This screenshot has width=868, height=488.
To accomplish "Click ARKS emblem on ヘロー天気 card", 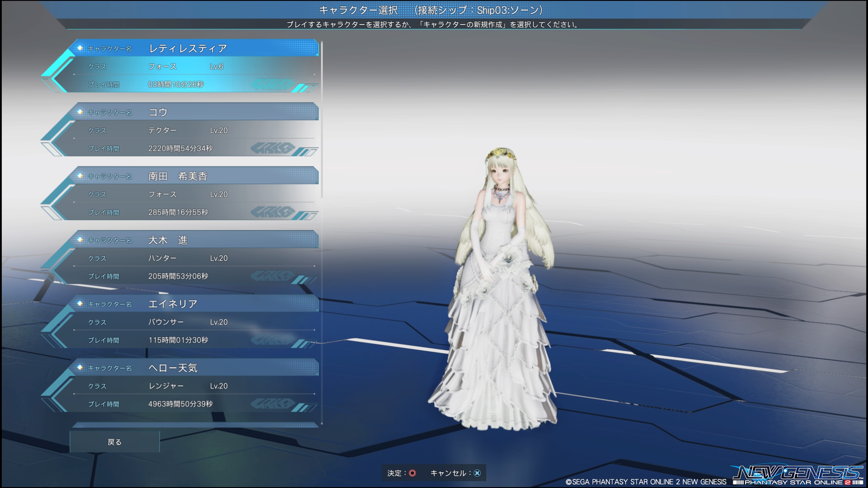I will (273, 404).
